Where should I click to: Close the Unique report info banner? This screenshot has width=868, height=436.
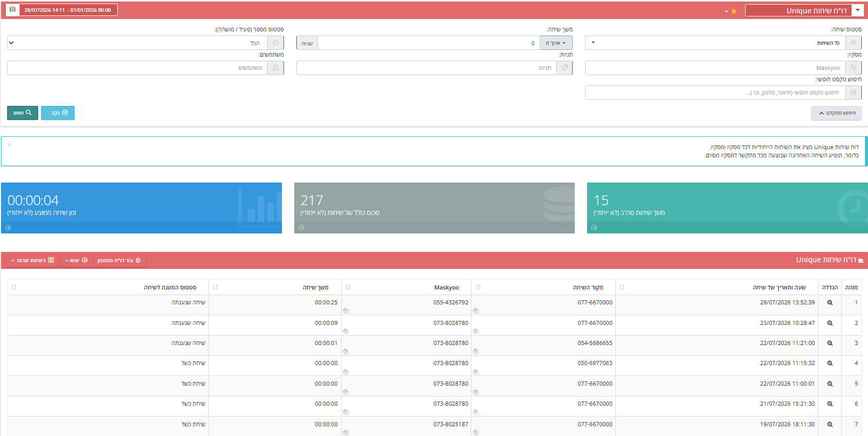9,144
